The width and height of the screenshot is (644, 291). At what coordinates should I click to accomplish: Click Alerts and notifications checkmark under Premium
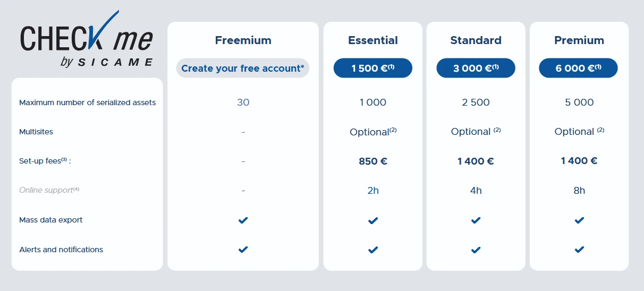[x=579, y=249]
